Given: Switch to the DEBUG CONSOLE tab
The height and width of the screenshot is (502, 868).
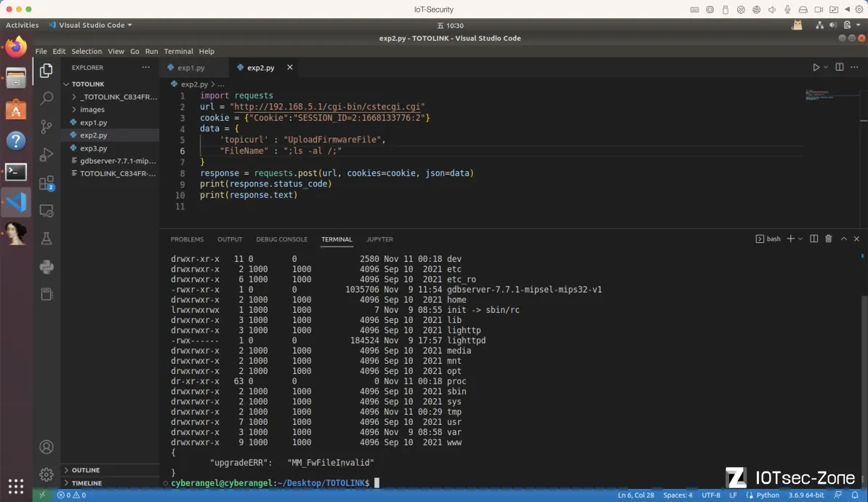Looking at the screenshot, I should (x=282, y=239).
